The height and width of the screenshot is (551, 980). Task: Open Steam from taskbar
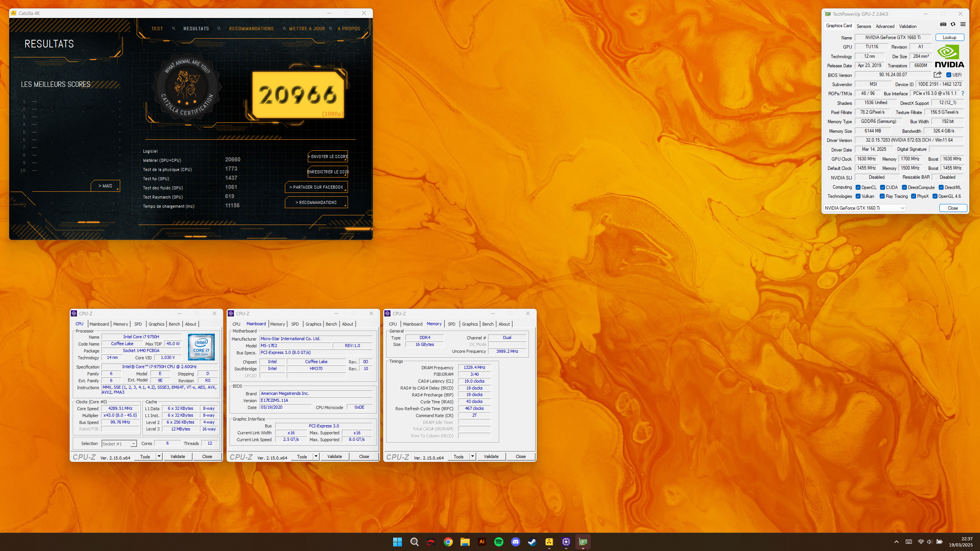tap(532, 542)
